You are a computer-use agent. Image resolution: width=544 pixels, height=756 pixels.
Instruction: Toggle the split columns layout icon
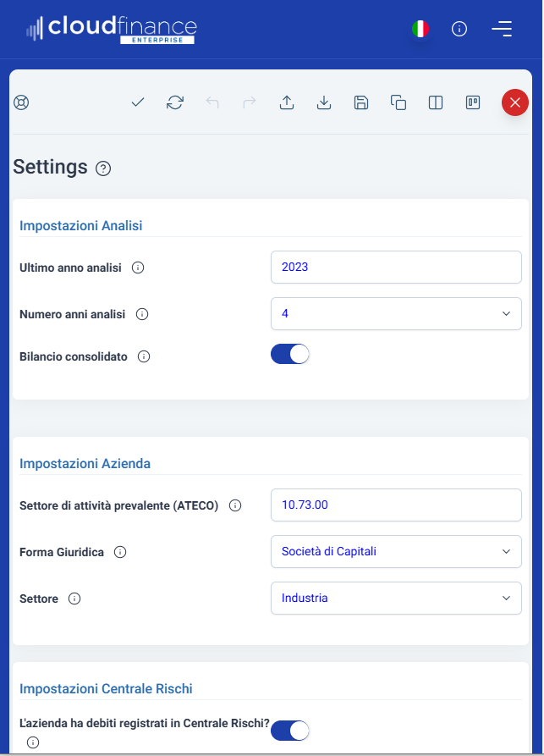pyautogui.click(x=436, y=102)
